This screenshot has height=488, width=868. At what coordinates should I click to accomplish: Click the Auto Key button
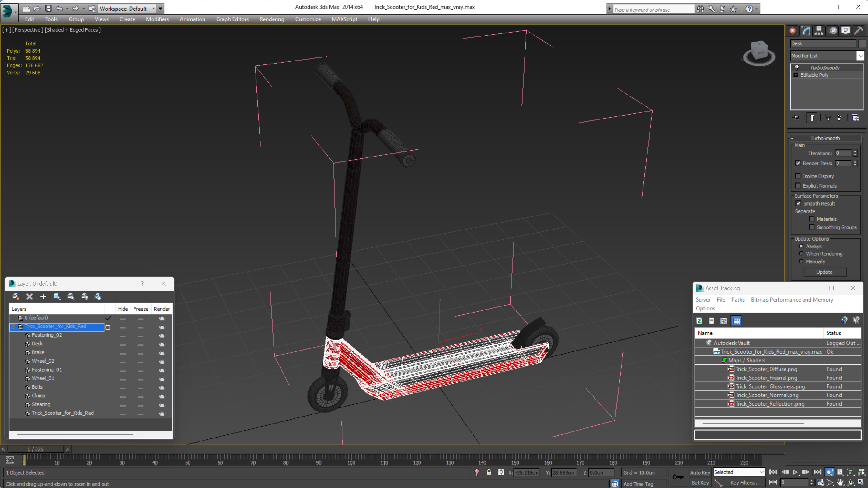(700, 472)
